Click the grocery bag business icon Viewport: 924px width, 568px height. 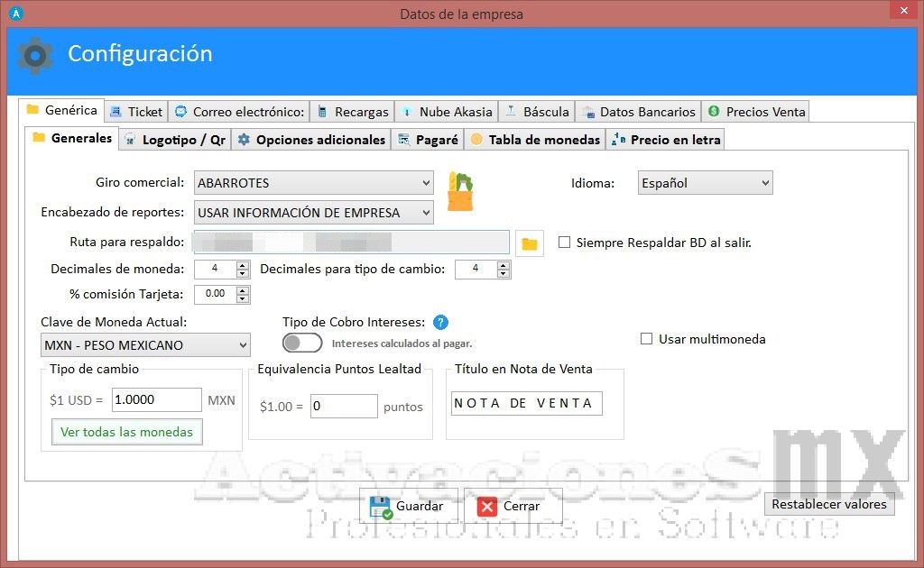click(460, 191)
